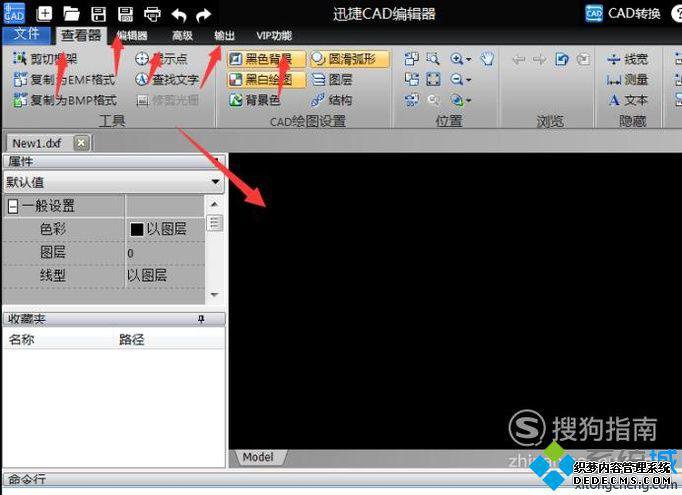Click the last grey icon in 浏览 group
This screenshot has height=495, width=682.
pyautogui.click(x=583, y=59)
